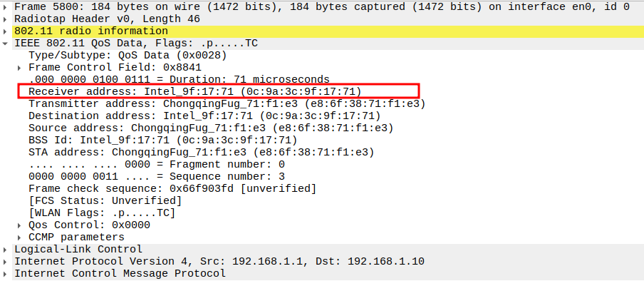Viewport: 644px width, 286px height.
Task: Select the Destination address line
Action: [x=204, y=116]
